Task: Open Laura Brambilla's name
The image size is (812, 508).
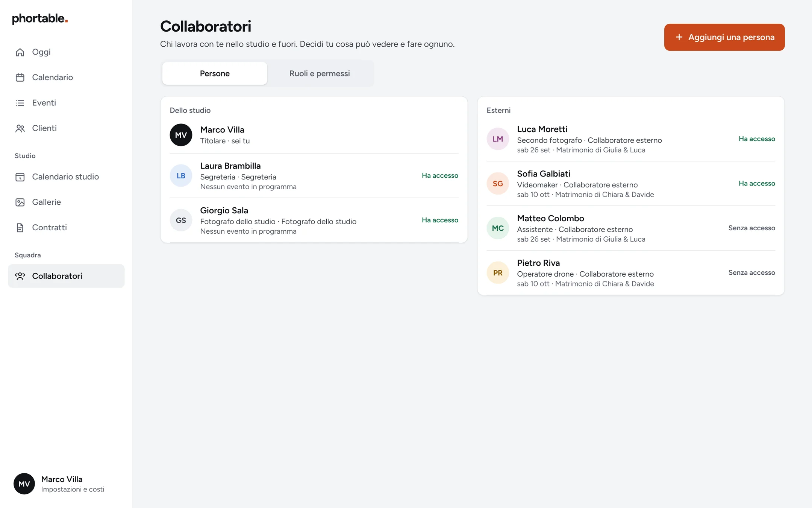Action: (x=230, y=166)
